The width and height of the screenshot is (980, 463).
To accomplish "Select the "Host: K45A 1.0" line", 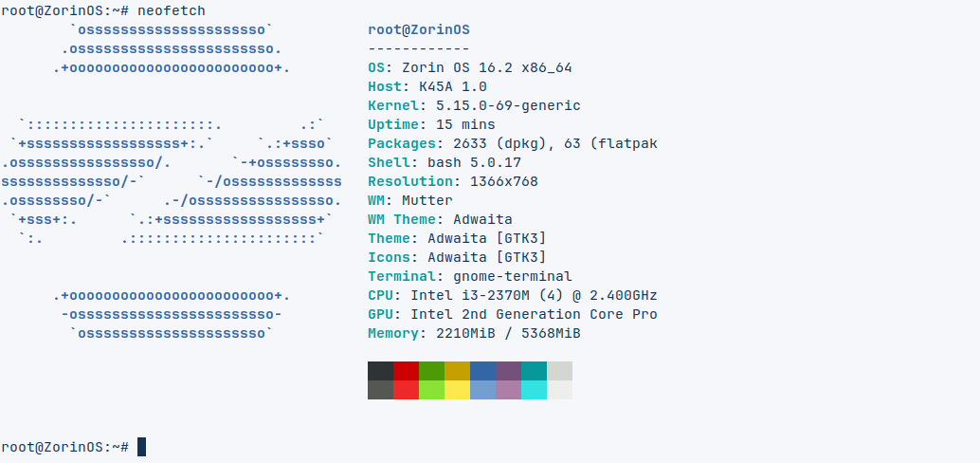I will click(x=427, y=87).
